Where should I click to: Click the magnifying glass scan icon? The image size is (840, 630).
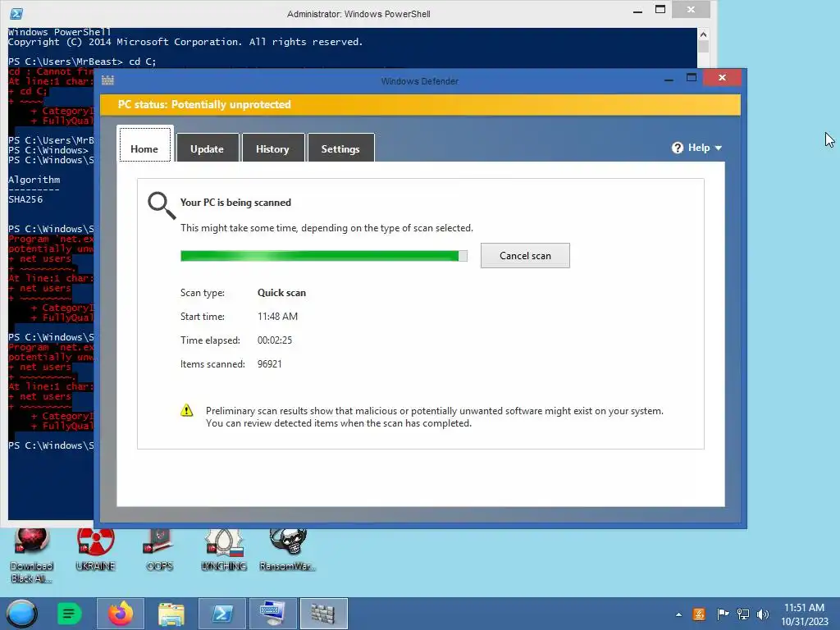[x=162, y=205]
